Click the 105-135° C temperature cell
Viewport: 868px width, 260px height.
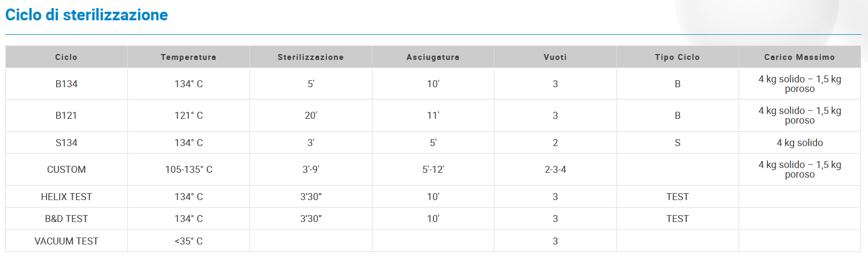pos(188,170)
